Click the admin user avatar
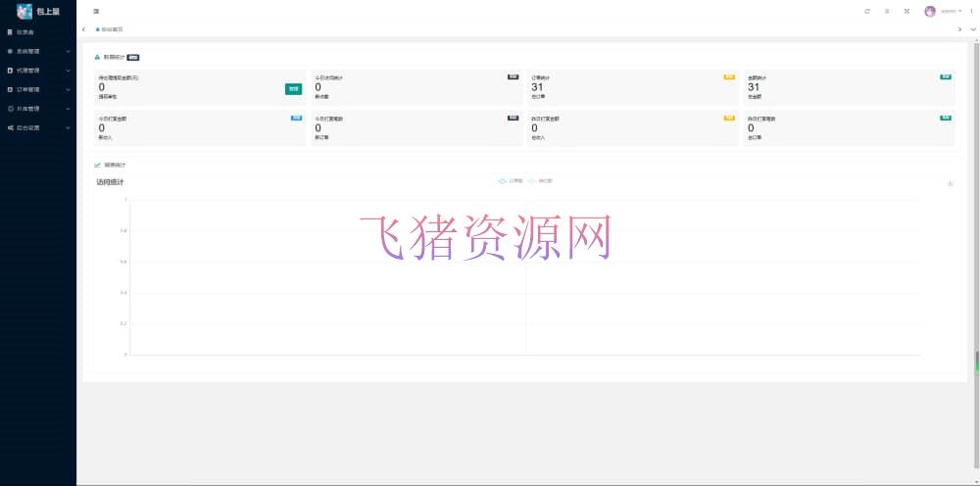980x486 pixels. point(930,11)
